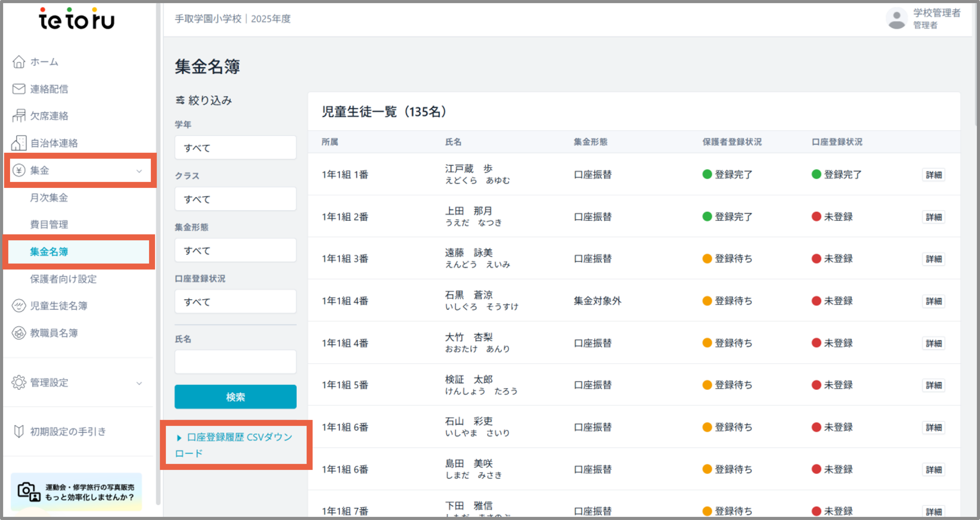The height and width of the screenshot is (520, 980).
Task: Click the 欠席連絡 desk icon
Action: pyautogui.click(x=19, y=115)
